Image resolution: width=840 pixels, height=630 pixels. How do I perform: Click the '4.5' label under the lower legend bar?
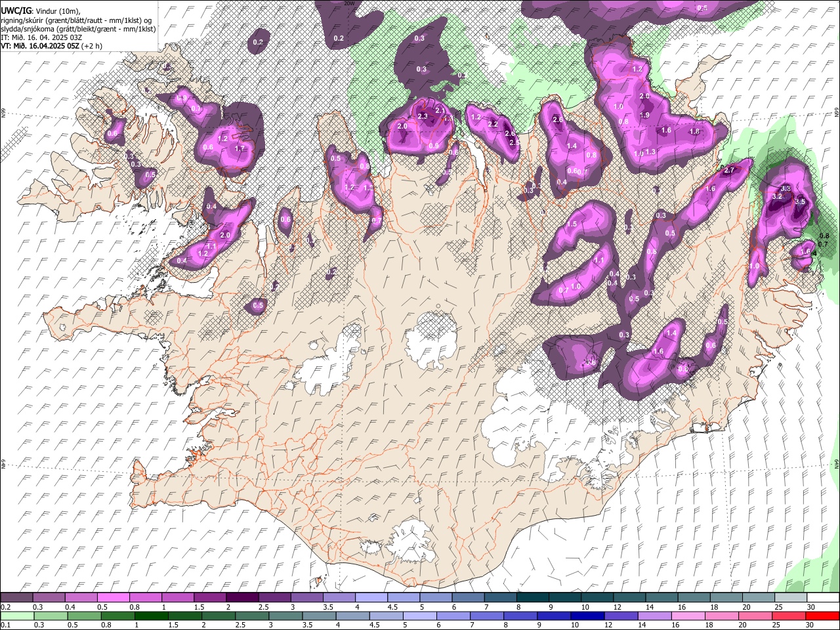pyautogui.click(x=375, y=625)
